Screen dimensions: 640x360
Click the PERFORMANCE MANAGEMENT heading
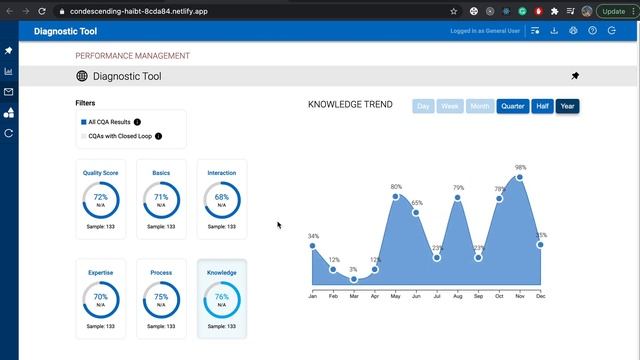[133, 56]
